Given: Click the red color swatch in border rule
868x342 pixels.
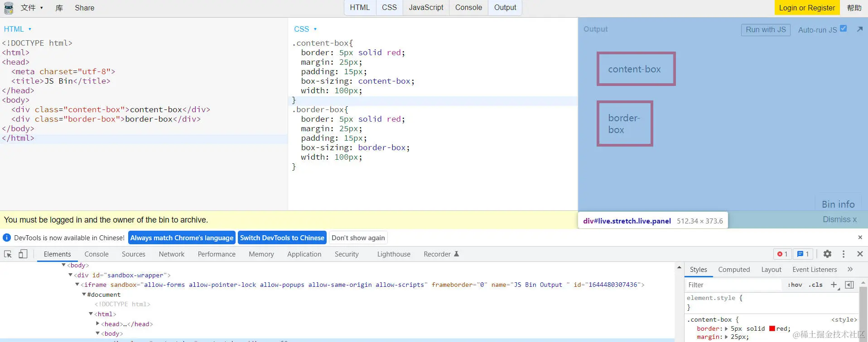Looking at the screenshot, I should (x=772, y=329).
